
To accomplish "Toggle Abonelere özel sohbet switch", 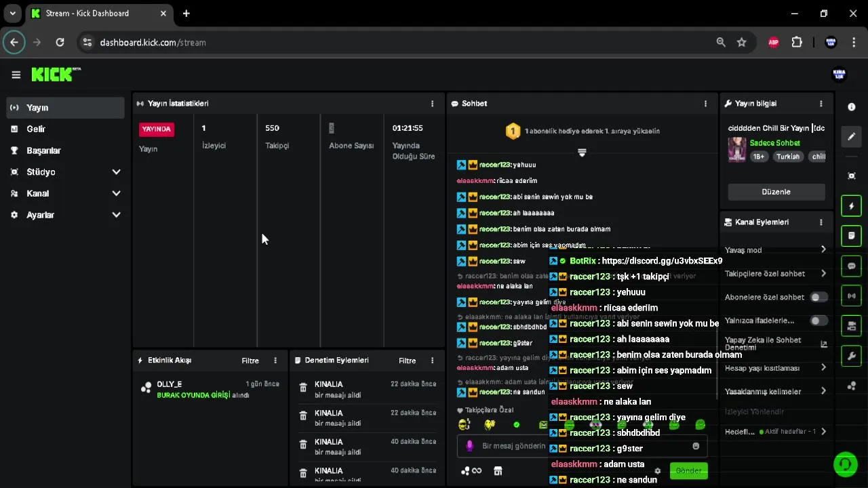I will tap(819, 297).
